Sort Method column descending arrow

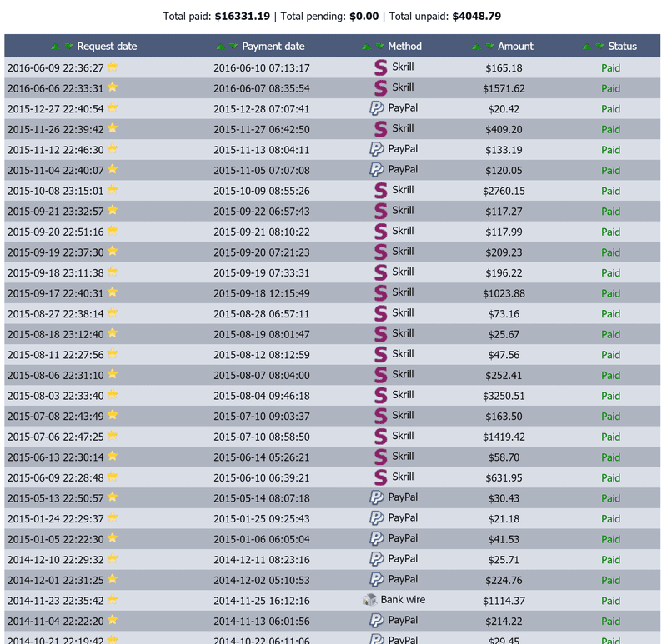click(379, 47)
